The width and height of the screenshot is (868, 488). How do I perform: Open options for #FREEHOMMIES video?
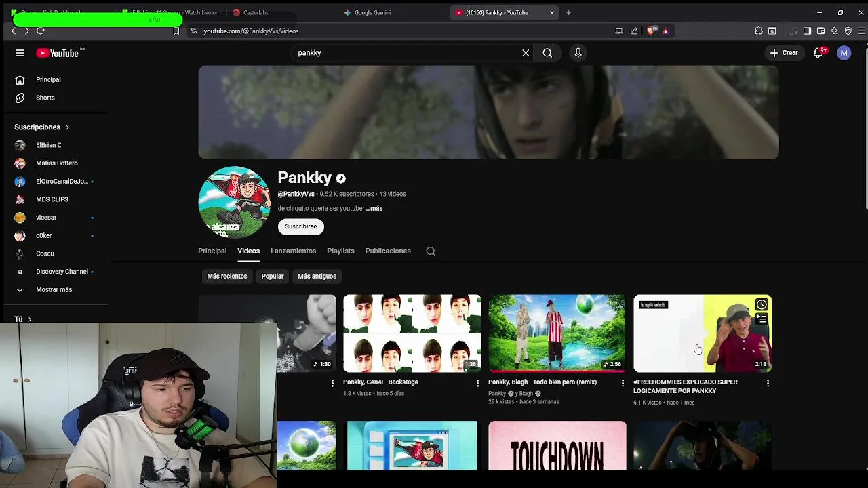pos(768,383)
